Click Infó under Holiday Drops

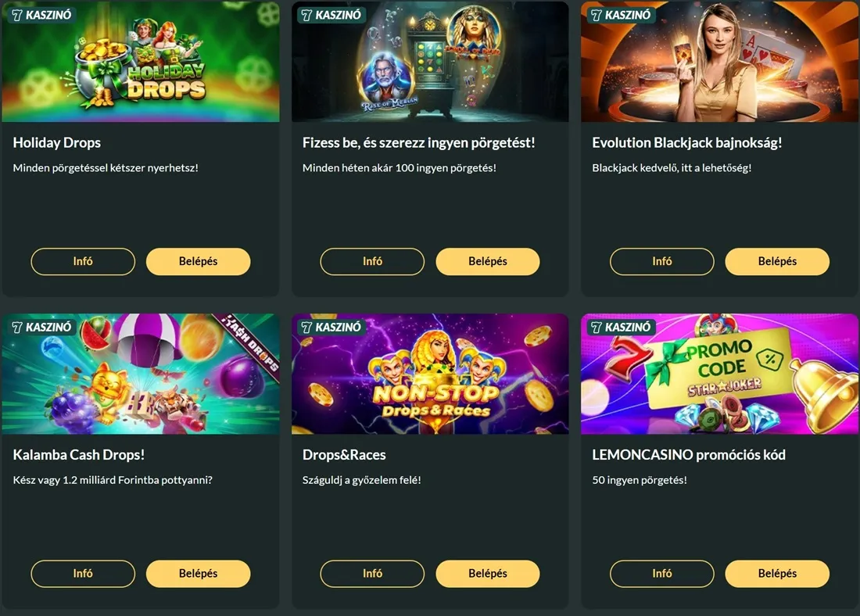pos(83,261)
